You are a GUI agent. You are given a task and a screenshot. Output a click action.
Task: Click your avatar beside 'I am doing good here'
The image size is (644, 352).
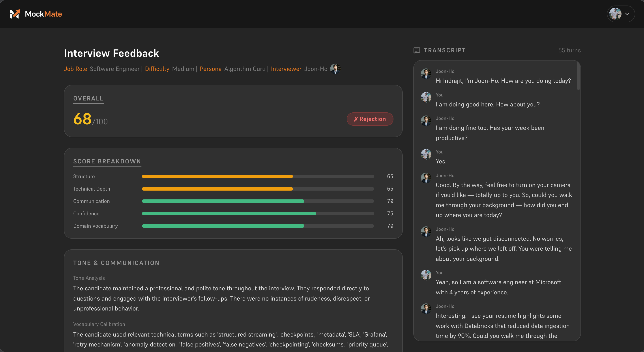point(426,98)
